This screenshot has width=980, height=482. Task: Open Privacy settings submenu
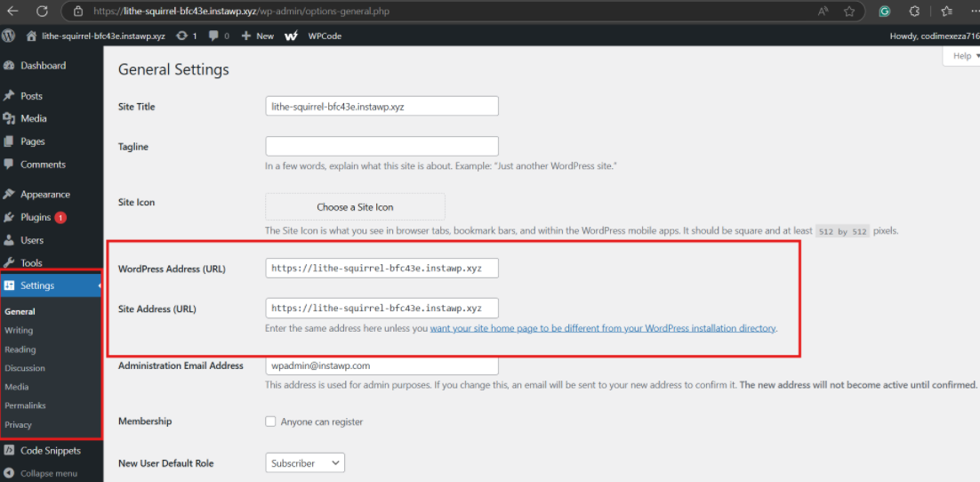[x=18, y=424]
